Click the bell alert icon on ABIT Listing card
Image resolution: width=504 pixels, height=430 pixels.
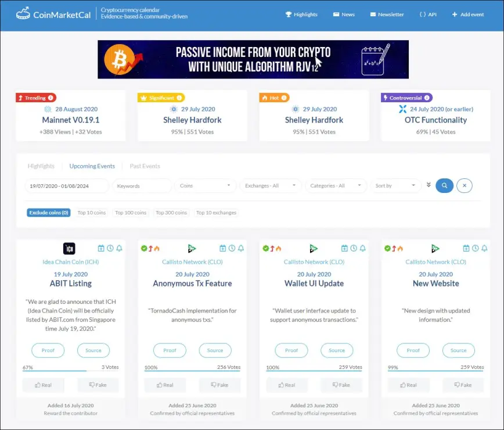coord(119,248)
